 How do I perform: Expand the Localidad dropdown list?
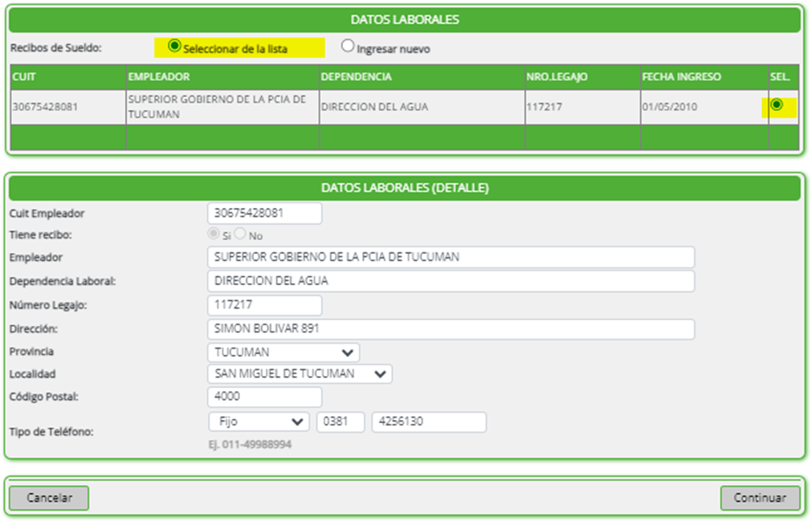[300, 374]
